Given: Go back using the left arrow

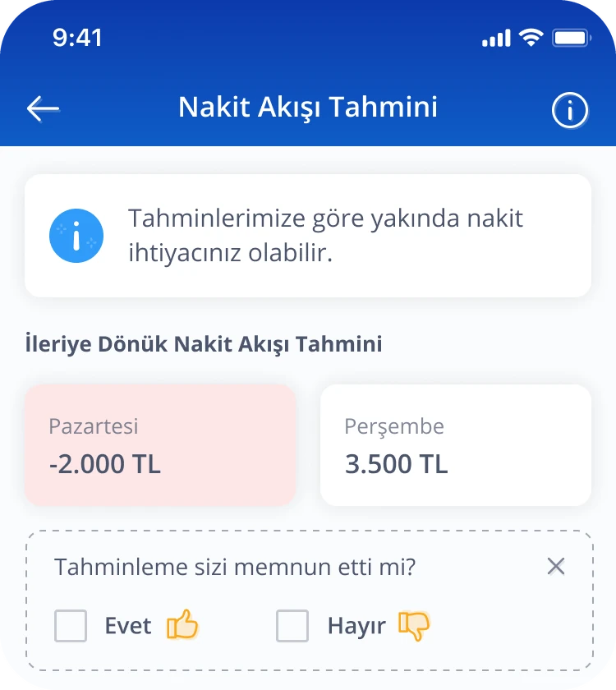Looking at the screenshot, I should click(x=43, y=108).
